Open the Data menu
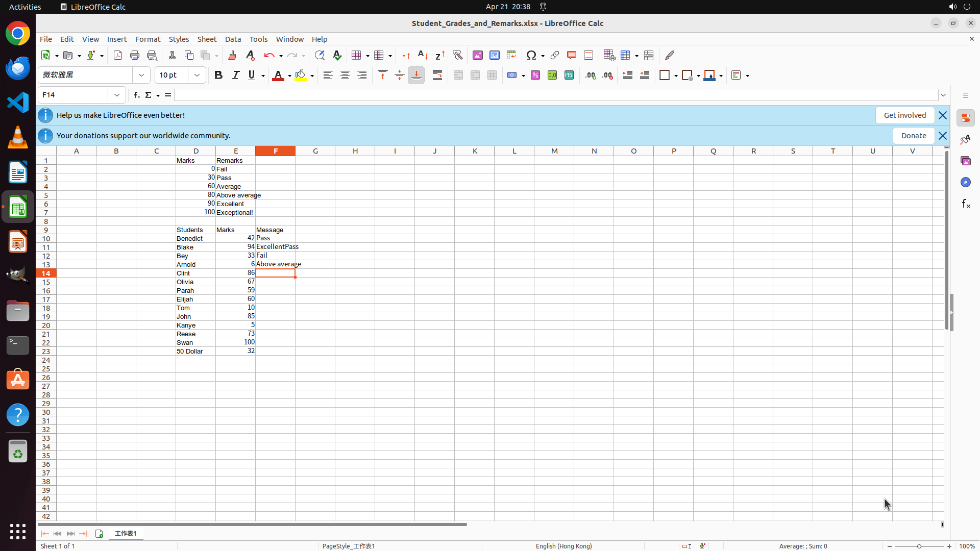980x551 pixels. (233, 39)
